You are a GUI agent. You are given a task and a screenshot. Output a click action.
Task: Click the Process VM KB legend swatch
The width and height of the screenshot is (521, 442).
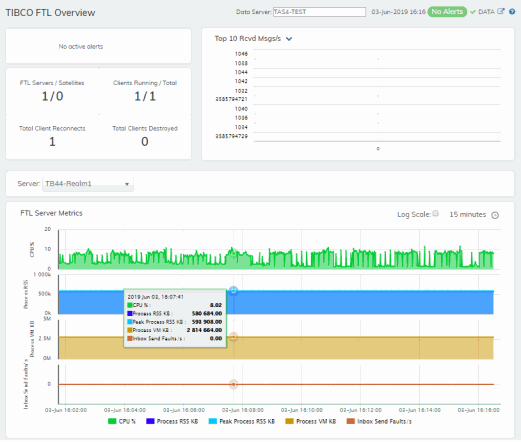click(x=289, y=421)
